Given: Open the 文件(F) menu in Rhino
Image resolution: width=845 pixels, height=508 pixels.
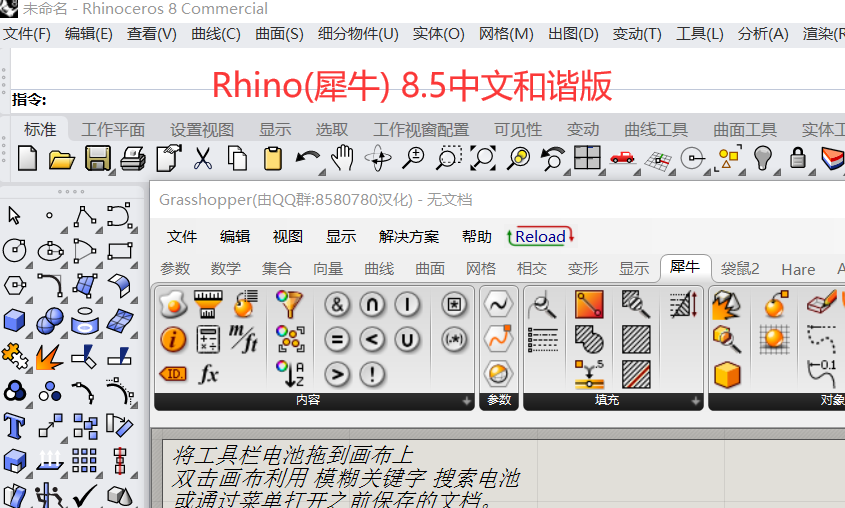Looking at the screenshot, I should coord(27,34).
